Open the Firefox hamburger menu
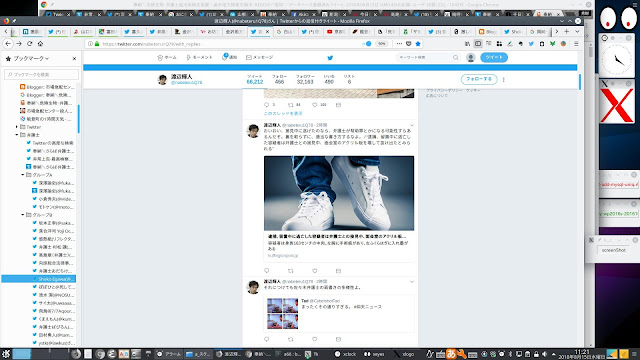This screenshot has width=640, height=360. (x=576, y=44)
